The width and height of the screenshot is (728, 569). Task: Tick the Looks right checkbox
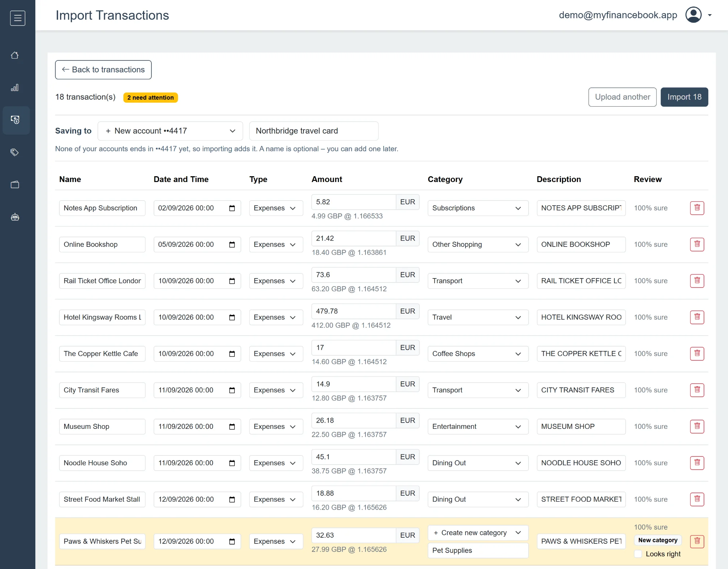(638, 554)
